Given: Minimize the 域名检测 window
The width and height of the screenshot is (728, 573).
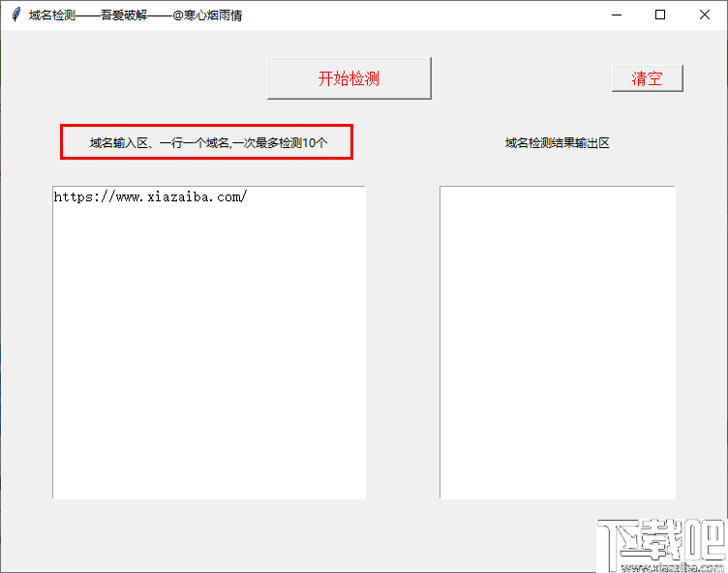Looking at the screenshot, I should pos(617,15).
